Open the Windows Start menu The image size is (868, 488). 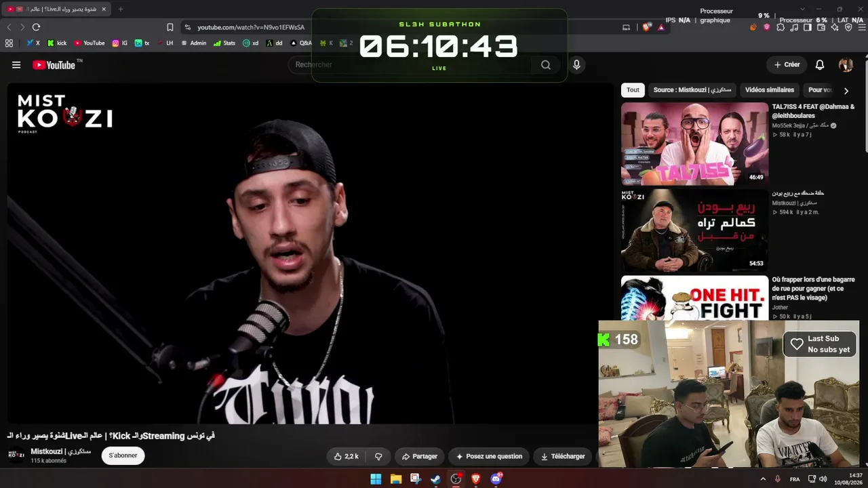tap(376, 479)
